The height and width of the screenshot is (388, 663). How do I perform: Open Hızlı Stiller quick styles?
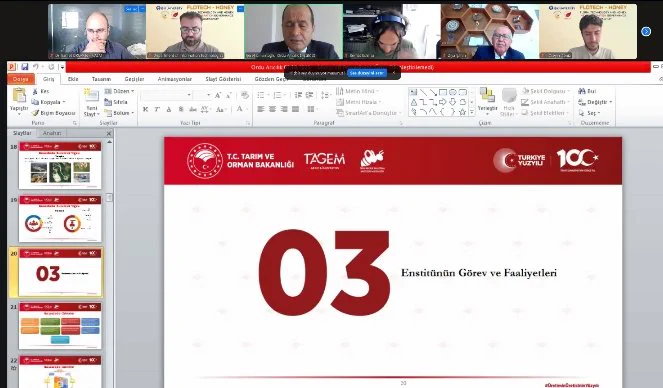[x=509, y=102]
